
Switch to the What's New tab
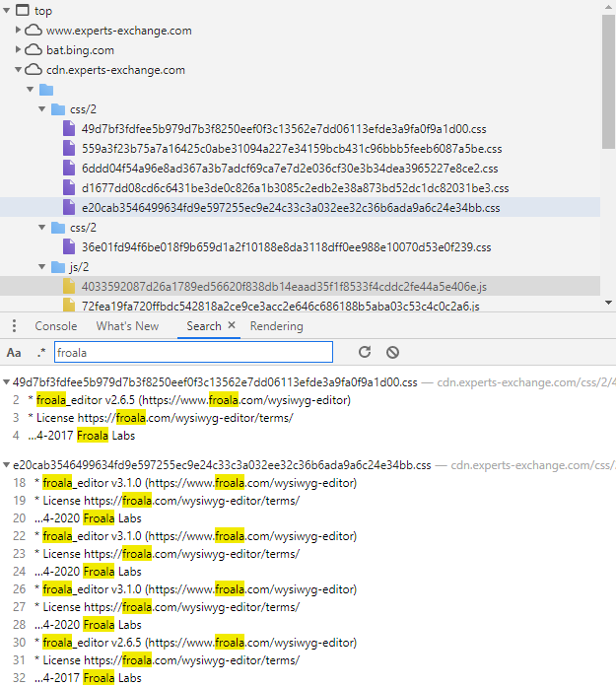coord(127,326)
